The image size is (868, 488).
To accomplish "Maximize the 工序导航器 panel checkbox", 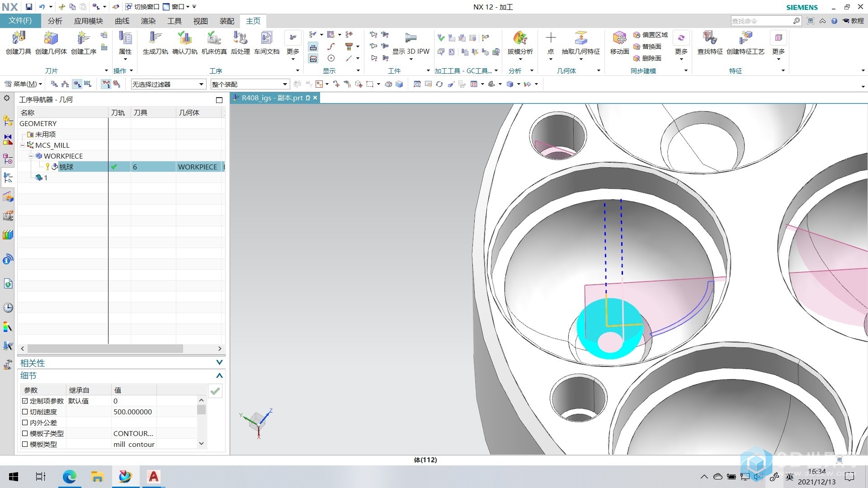I will coord(219,100).
